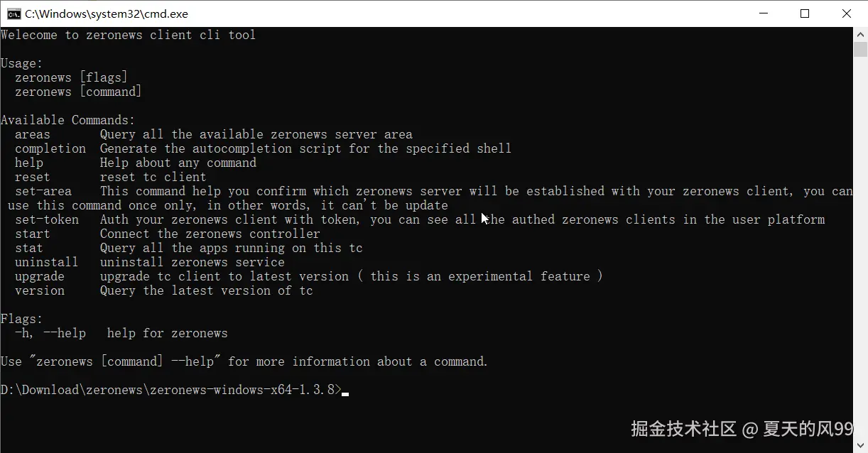This screenshot has width=868, height=453.
Task: Minimize the cmd.exe window
Action: (x=764, y=13)
